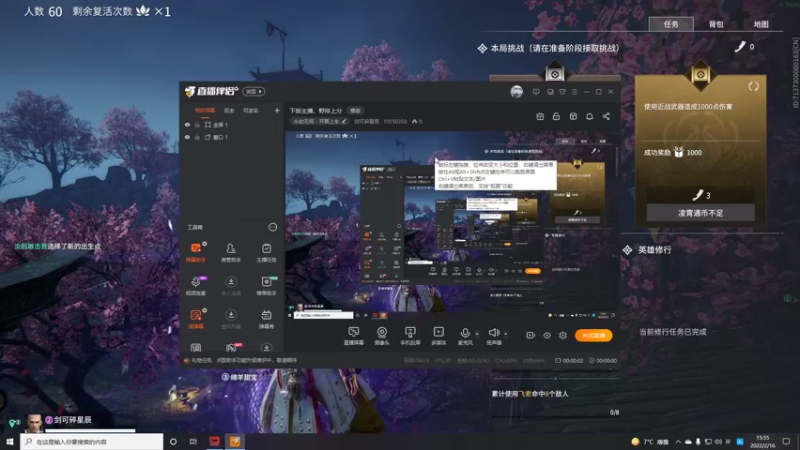Switch to game 地图 tab
Image resolution: width=800 pixels, height=450 pixels.
761,24
